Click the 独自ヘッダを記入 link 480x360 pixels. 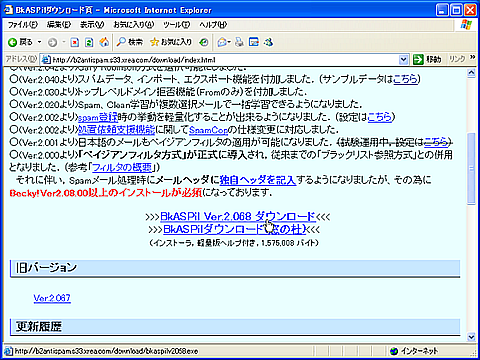pyautogui.click(x=258, y=180)
